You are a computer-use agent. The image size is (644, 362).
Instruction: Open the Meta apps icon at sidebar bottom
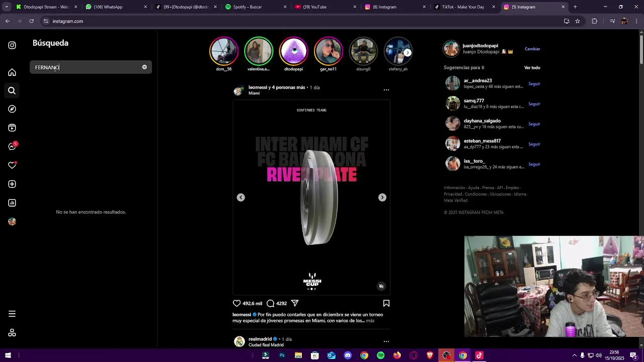click(x=12, y=333)
